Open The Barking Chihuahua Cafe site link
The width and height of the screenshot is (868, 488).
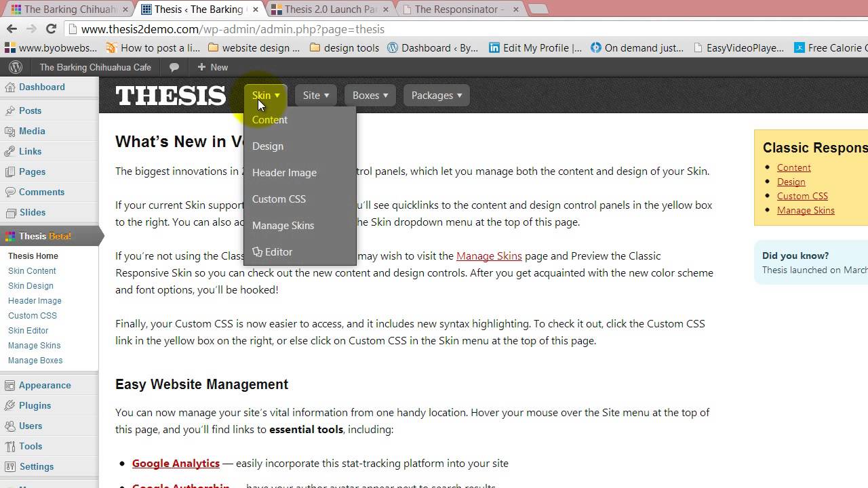95,67
